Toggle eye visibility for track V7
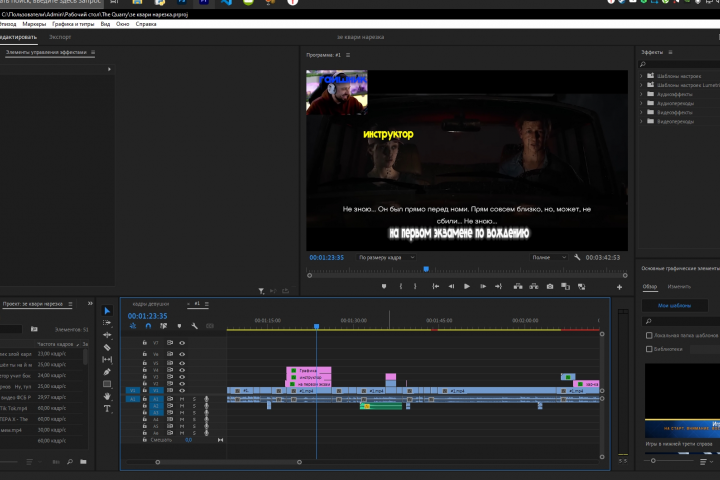 click(x=182, y=343)
